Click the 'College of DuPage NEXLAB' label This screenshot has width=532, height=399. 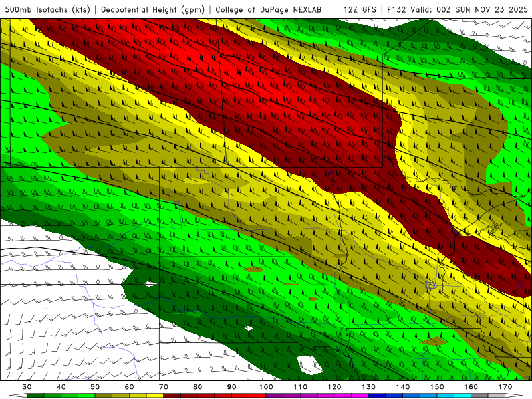coord(268,9)
